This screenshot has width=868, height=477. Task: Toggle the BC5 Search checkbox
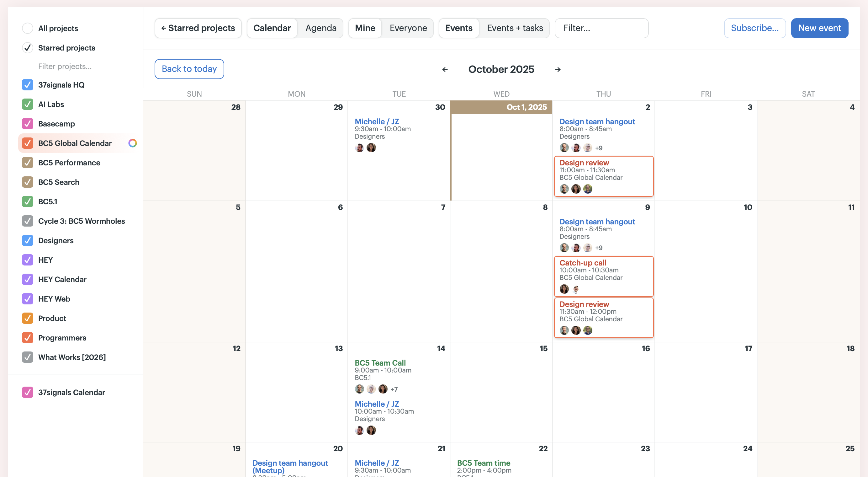(28, 182)
